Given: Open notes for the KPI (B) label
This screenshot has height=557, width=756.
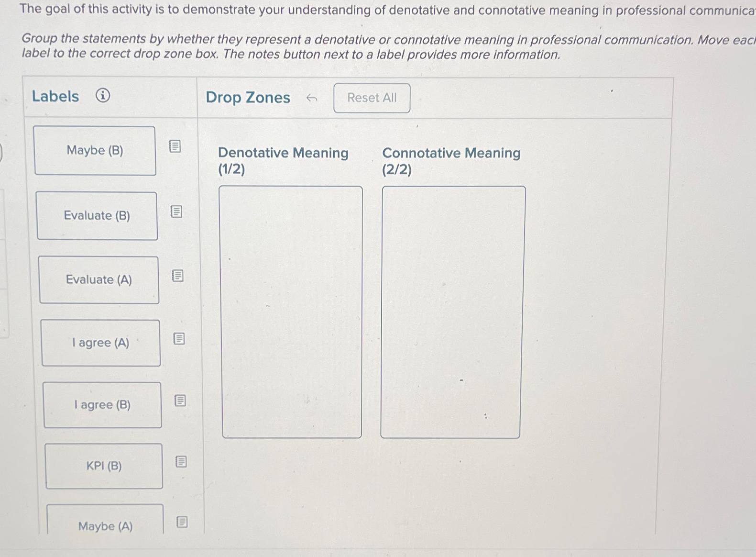Looking at the screenshot, I should [181, 462].
